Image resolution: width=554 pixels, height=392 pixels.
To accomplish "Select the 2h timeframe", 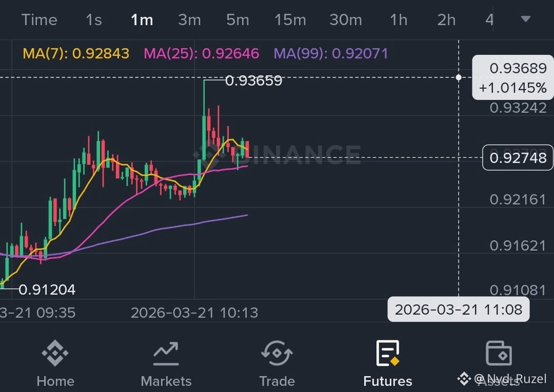I will (x=446, y=20).
